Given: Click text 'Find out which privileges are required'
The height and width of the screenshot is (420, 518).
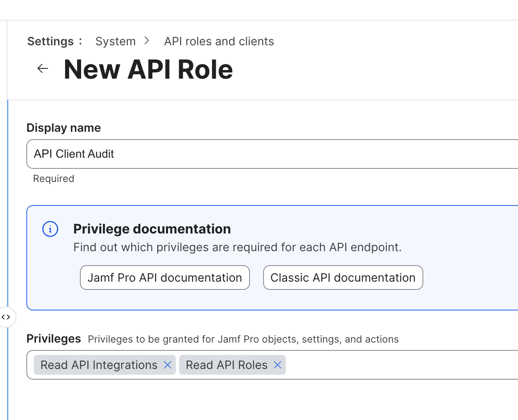Looking at the screenshot, I should click(176, 247).
